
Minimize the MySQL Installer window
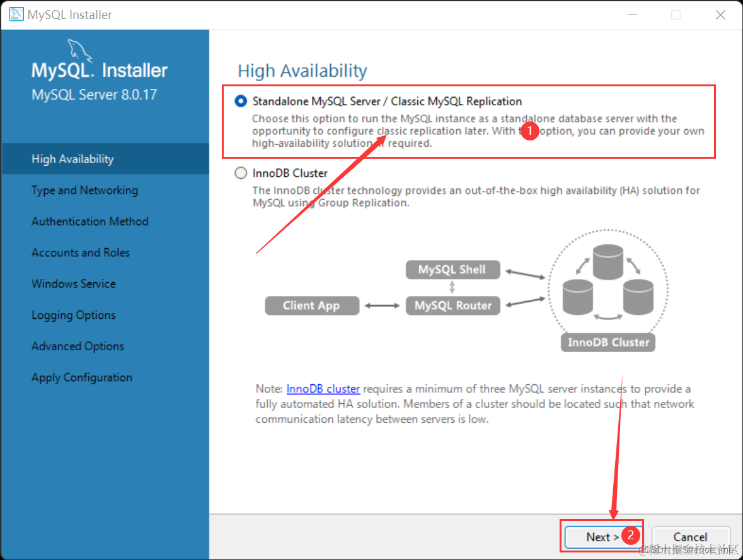(x=632, y=14)
